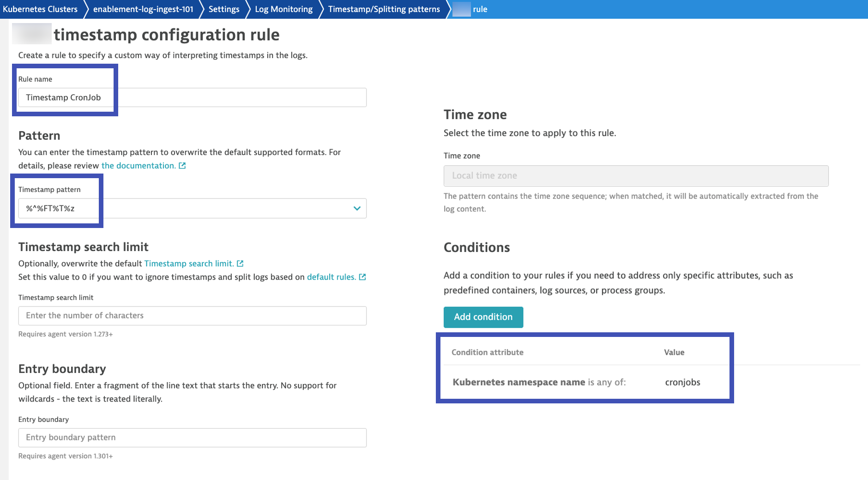
Task: Click external icon next to default rules
Action: [362, 277]
